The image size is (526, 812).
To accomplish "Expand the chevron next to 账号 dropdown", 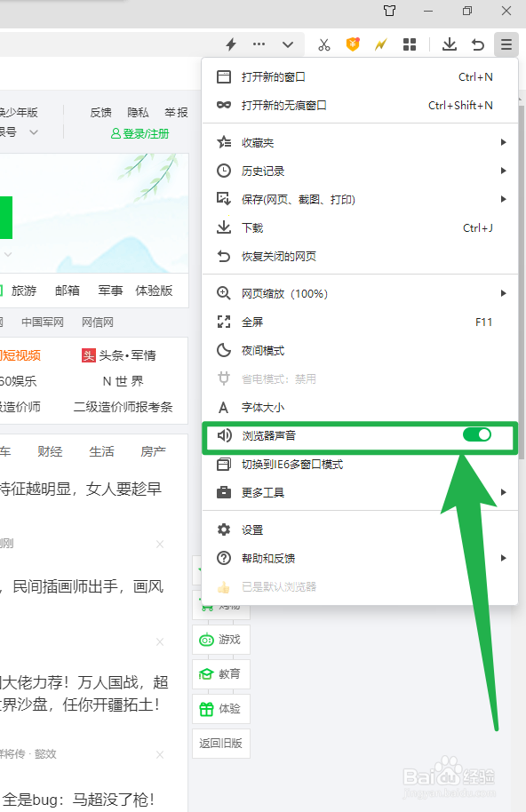I will [x=34, y=132].
